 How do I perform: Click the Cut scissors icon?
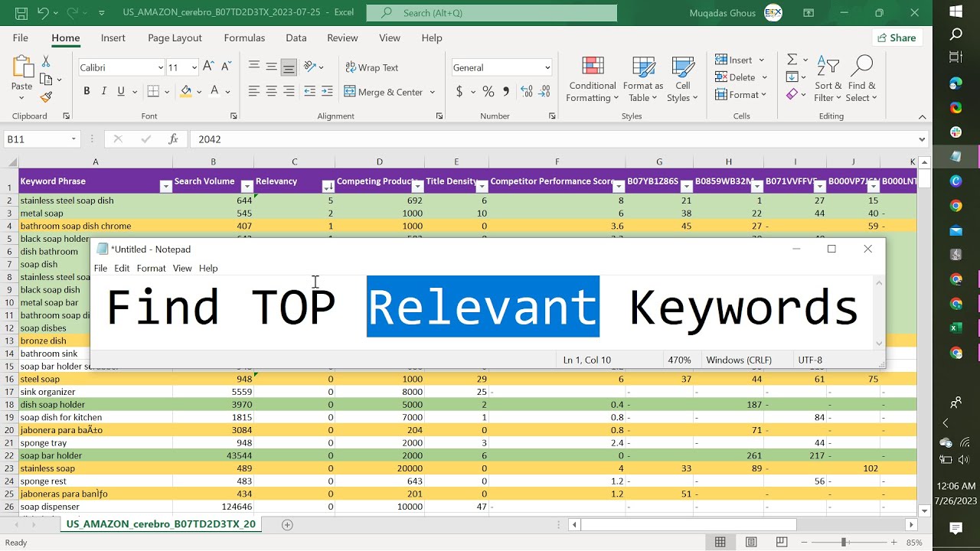(46, 61)
